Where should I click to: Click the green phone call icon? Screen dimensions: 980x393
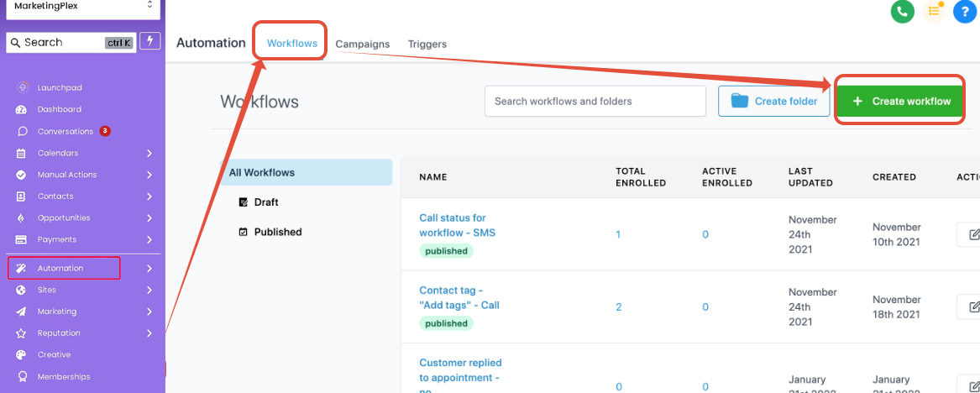coord(903,12)
